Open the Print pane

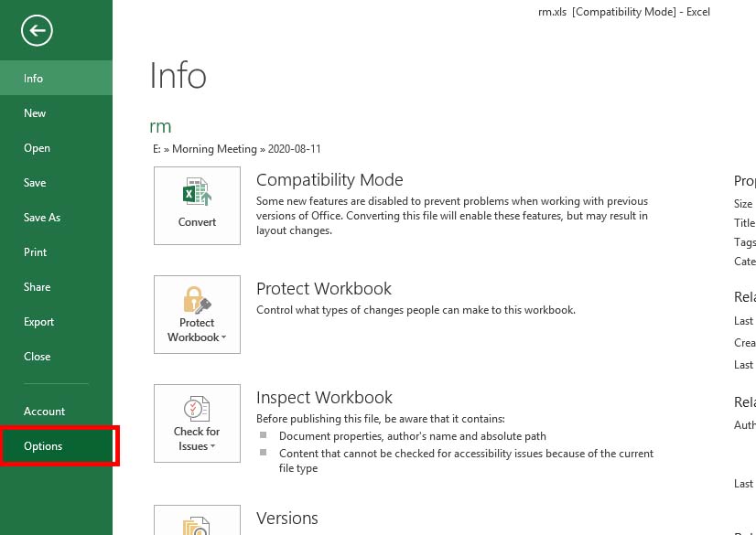[37, 251]
